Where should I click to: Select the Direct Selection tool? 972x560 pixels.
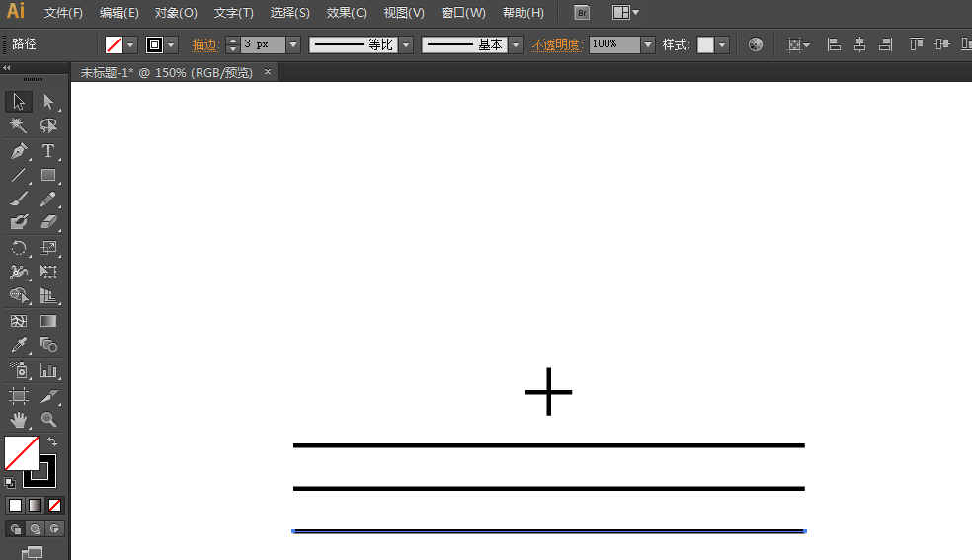click(48, 101)
